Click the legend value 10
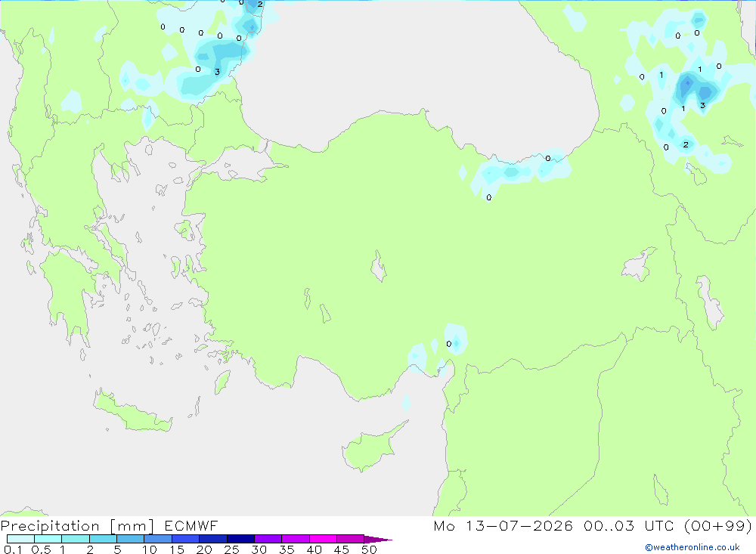 point(150,549)
